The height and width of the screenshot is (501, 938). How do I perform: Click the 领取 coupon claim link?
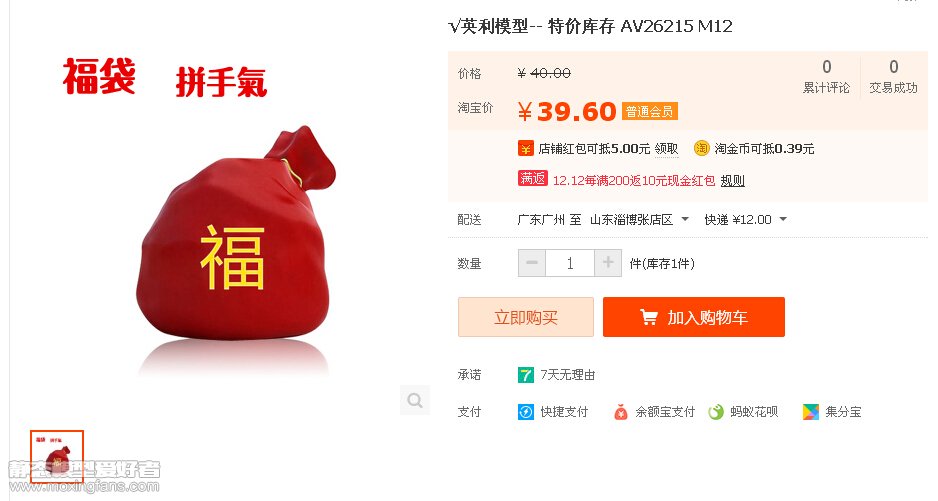click(x=666, y=148)
